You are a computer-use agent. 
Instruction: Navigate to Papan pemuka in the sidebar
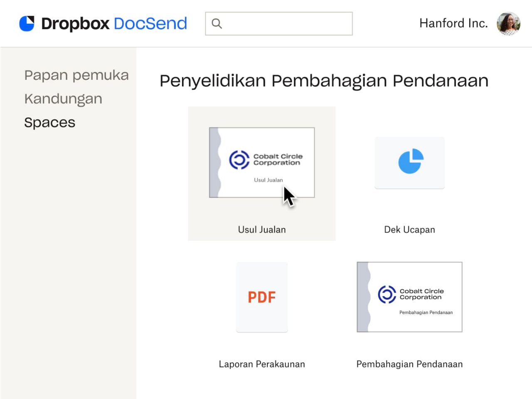[x=76, y=75]
